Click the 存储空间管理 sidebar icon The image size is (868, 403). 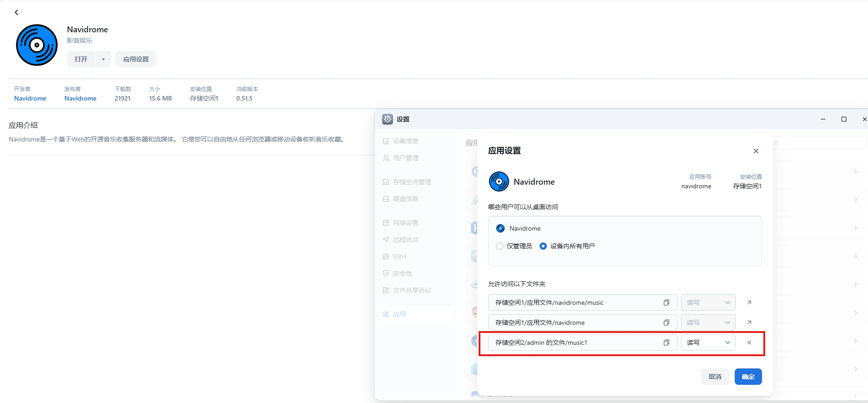386,182
